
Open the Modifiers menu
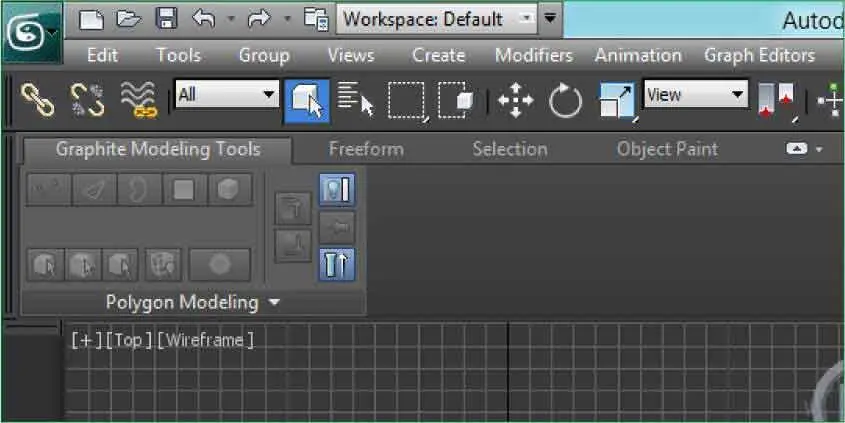point(534,56)
